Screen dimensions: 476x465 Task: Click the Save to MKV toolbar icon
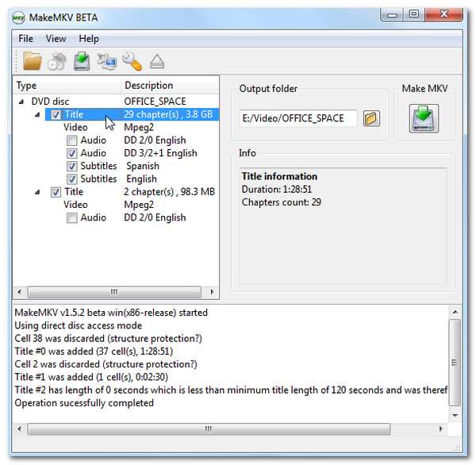(82, 61)
